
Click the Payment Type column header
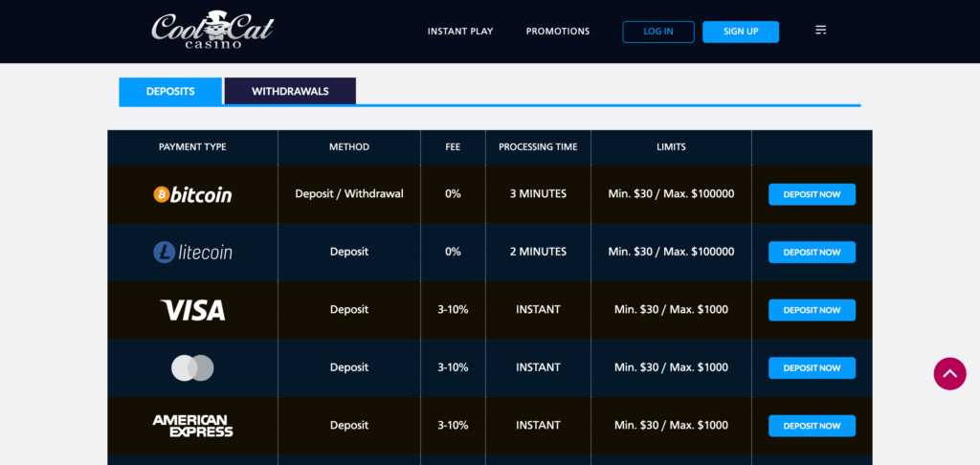coord(192,147)
